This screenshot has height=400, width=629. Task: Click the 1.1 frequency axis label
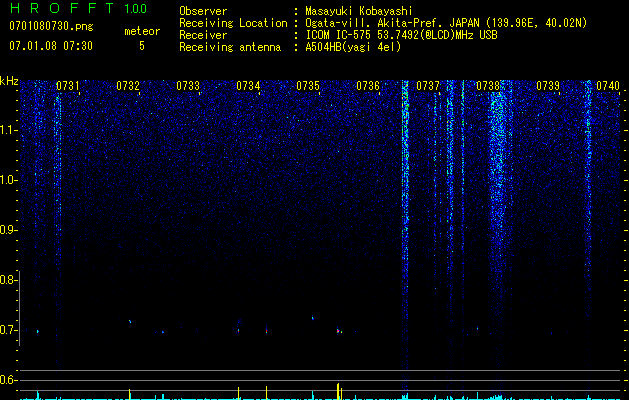pos(8,130)
